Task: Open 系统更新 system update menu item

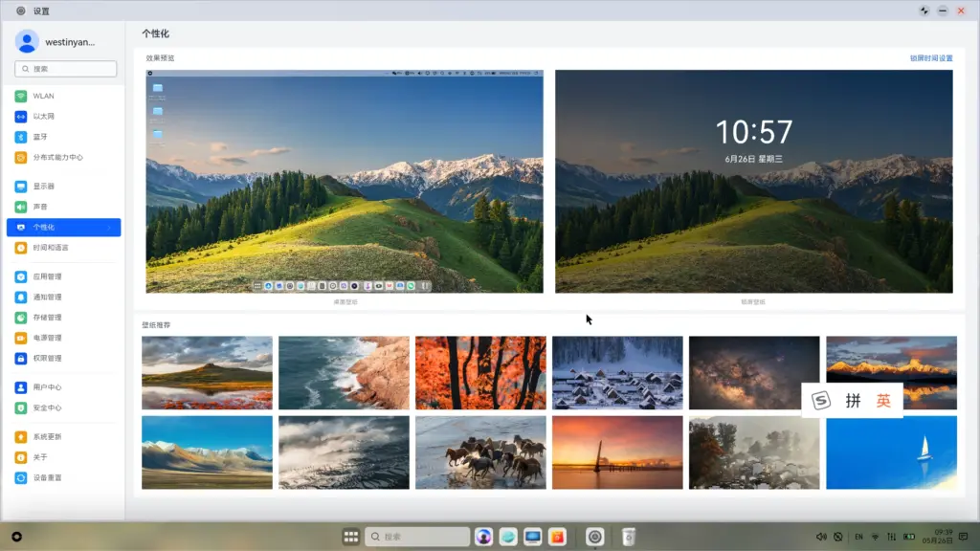Action: [47, 437]
